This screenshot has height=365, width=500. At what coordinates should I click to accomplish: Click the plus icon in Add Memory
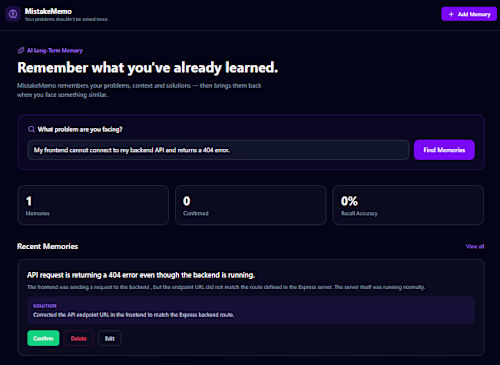pos(451,14)
